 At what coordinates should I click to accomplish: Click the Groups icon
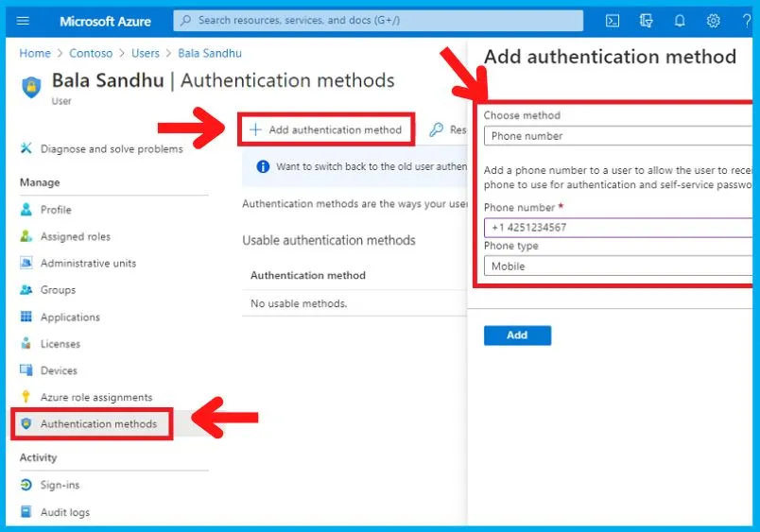click(26, 289)
